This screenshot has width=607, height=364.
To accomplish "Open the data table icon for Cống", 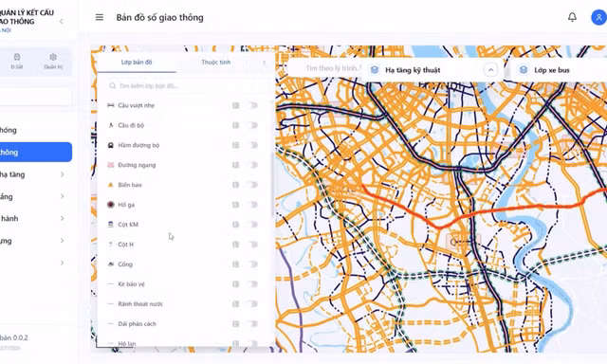I will 236,264.
